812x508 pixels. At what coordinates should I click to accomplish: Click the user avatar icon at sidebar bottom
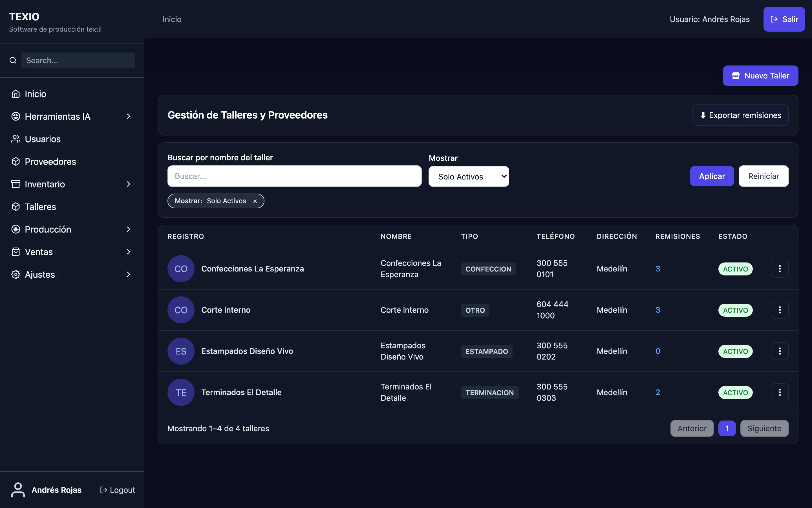tap(18, 490)
